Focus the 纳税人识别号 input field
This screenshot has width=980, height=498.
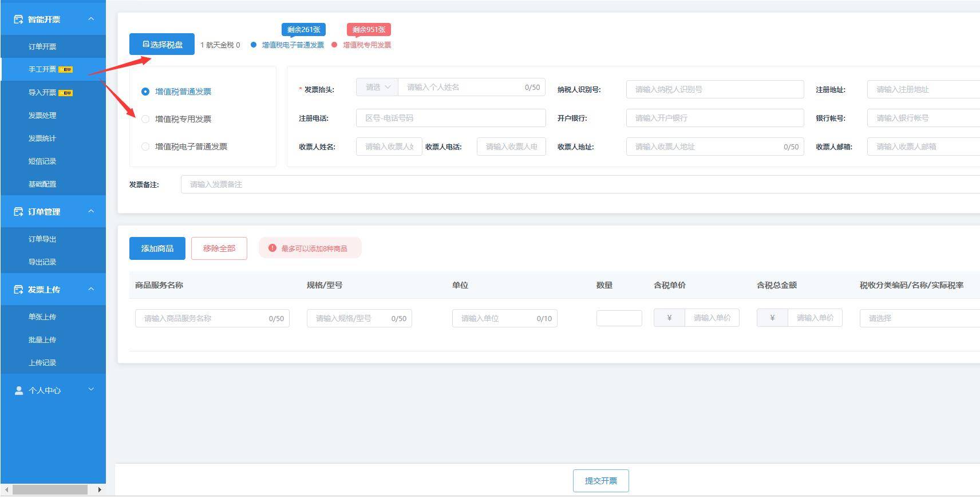coord(715,89)
